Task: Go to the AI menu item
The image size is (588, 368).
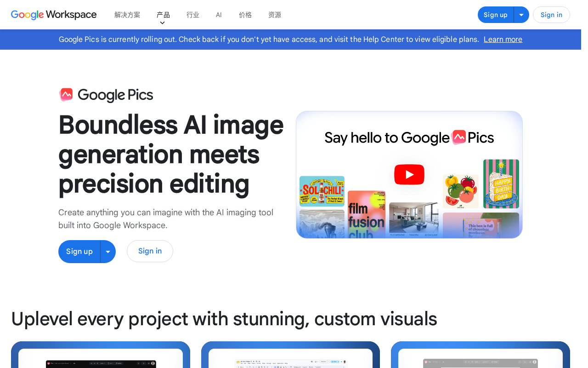Action: pos(219,15)
